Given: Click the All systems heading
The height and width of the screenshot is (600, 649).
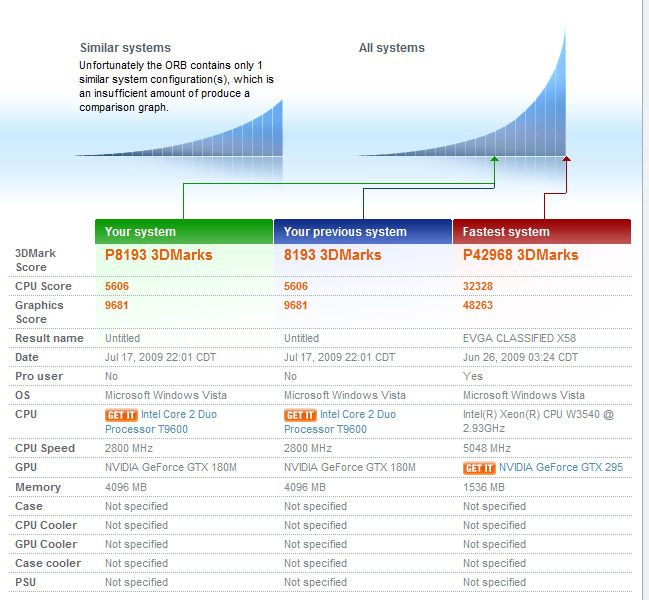Looking at the screenshot, I should [392, 48].
